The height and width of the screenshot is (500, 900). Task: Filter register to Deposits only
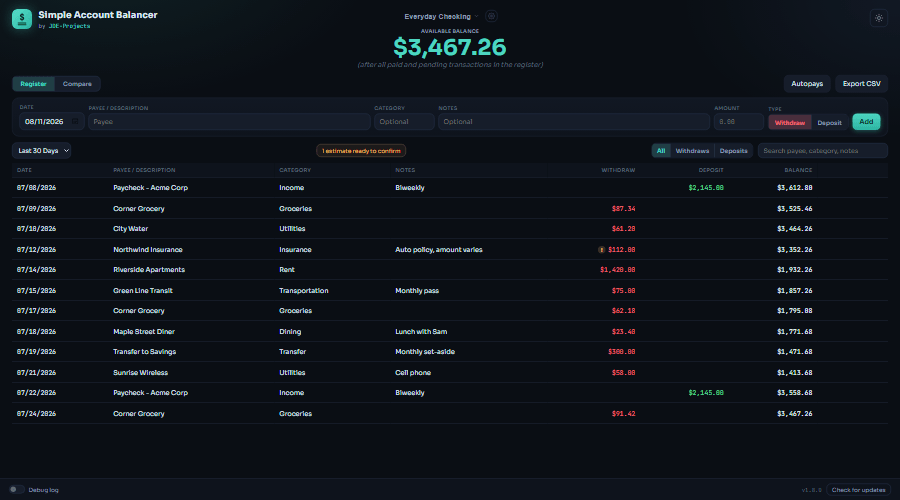[x=733, y=150]
